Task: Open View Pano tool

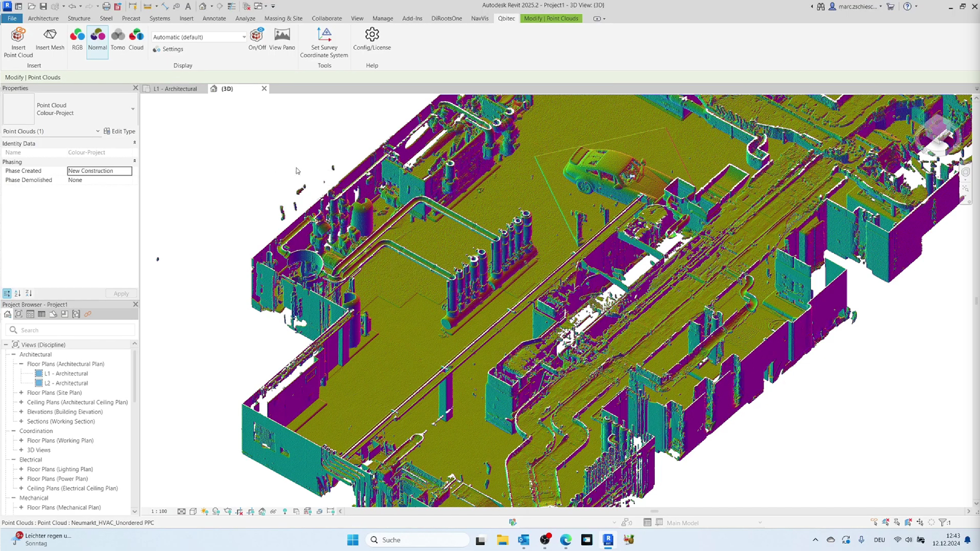Action: coord(282,40)
